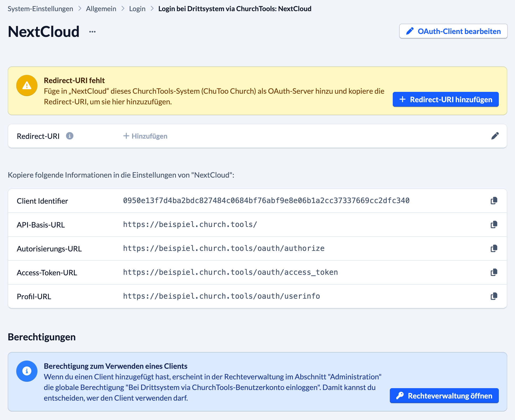
Task: Click the info icon in the Berechtigungen notice
Action: click(27, 371)
